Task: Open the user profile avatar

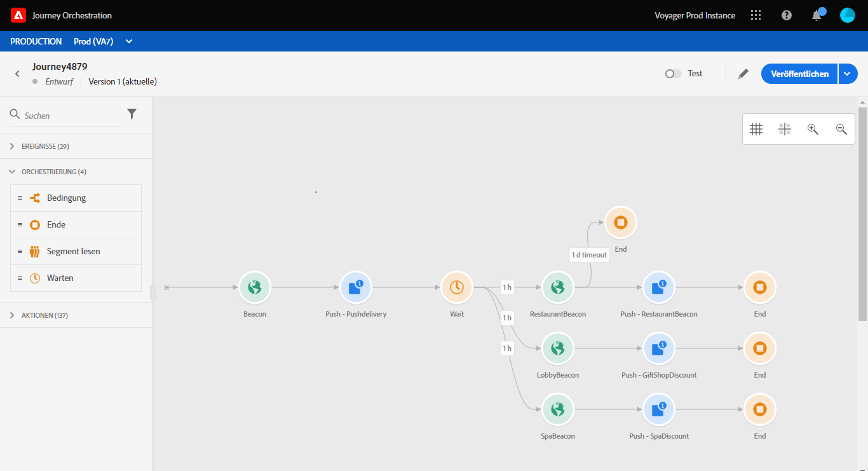Action: pyautogui.click(x=847, y=15)
